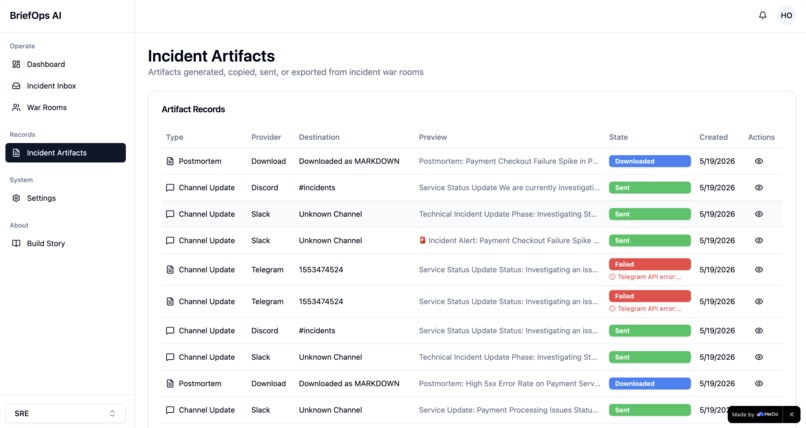The height and width of the screenshot is (428, 806).
Task: Click the State column header
Action: [x=618, y=137]
